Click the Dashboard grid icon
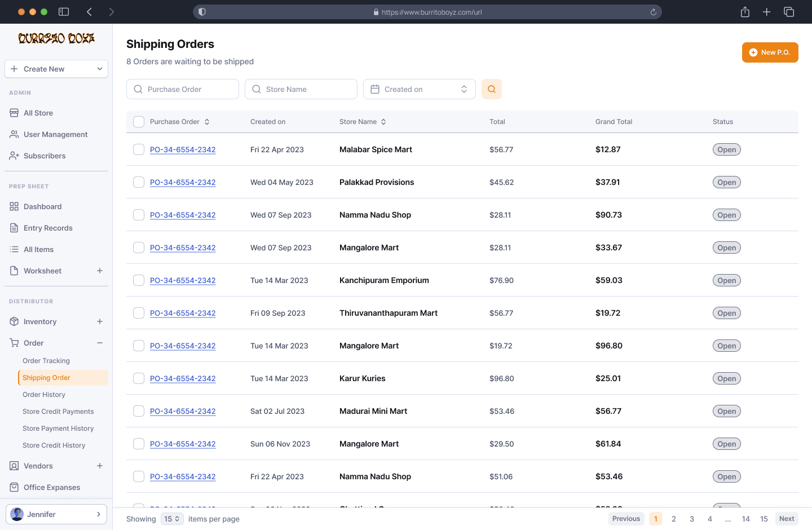Screen dimensions: 812x530 14,206
